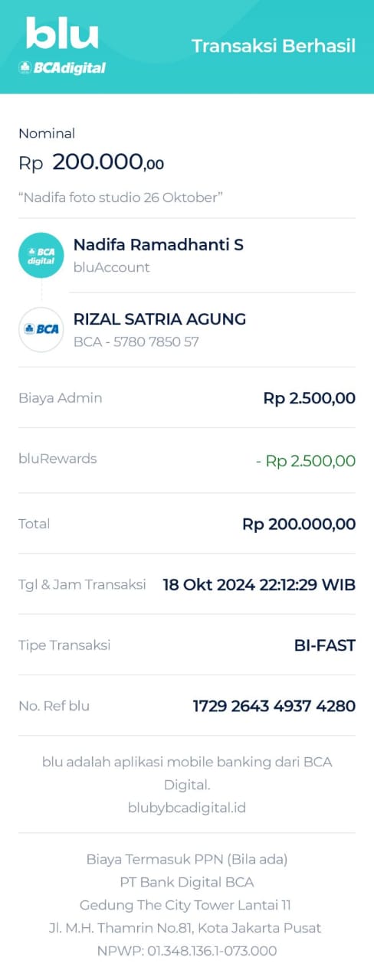374x980 pixels.
Task: Click the Total amount row value
Action: point(299,524)
